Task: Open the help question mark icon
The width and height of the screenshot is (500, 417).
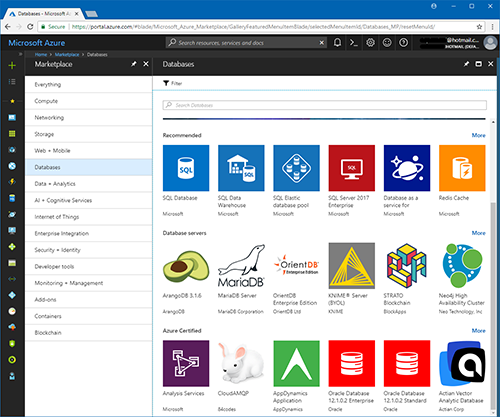Action: pos(403,43)
